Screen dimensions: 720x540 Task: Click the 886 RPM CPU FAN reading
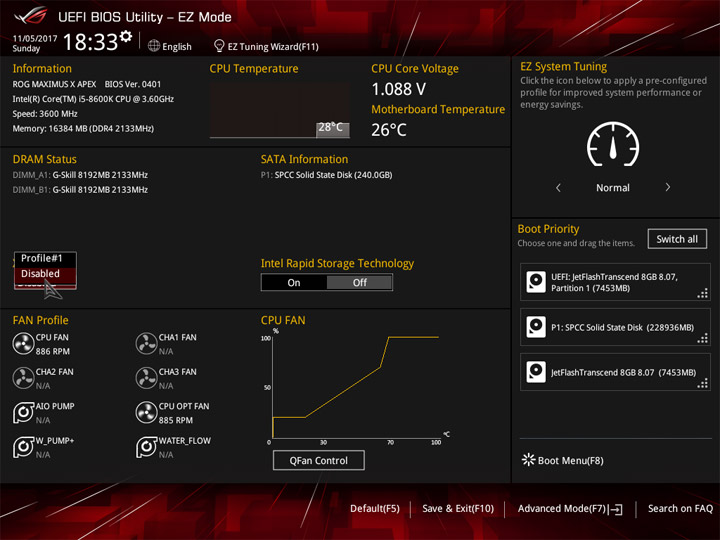point(53,352)
